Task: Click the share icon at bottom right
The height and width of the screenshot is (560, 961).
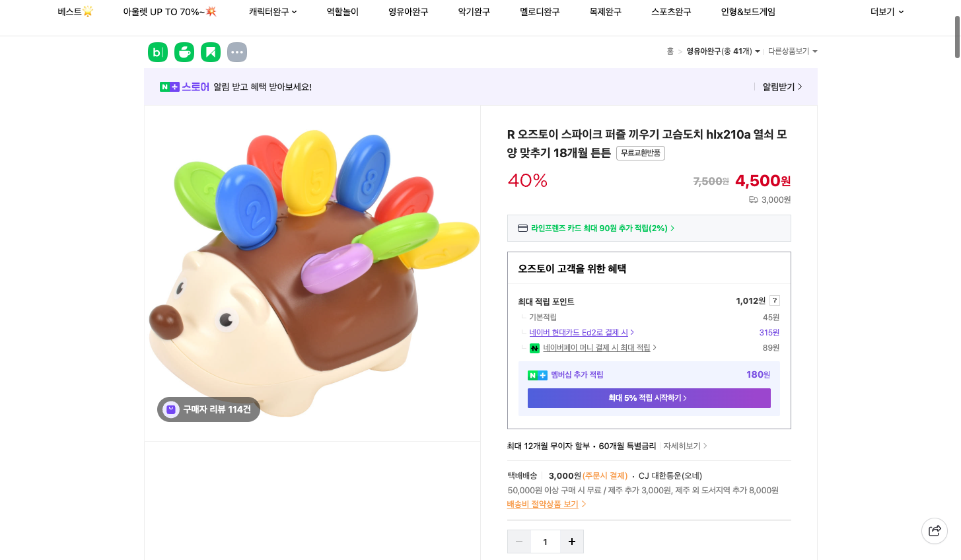Action: [x=934, y=530]
